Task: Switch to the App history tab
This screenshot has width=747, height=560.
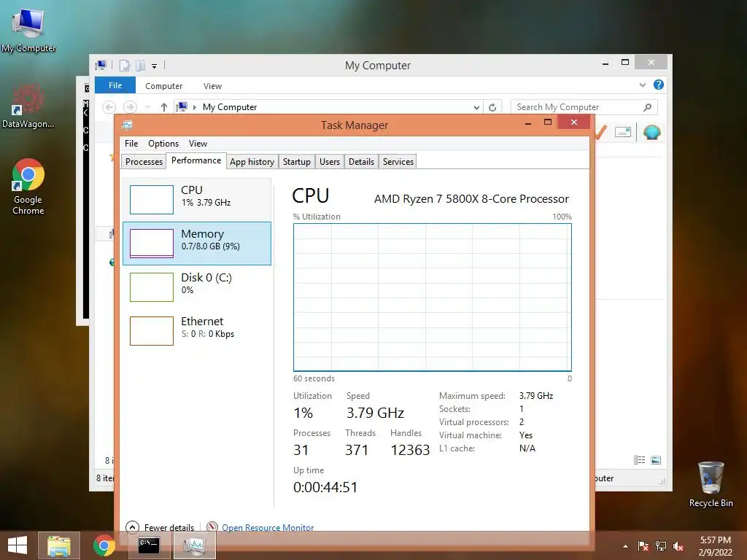Action: tap(252, 162)
